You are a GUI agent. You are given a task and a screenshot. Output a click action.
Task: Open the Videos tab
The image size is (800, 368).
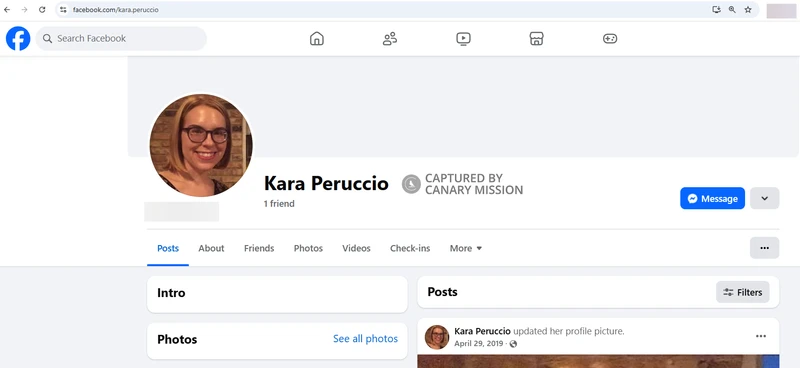(356, 249)
